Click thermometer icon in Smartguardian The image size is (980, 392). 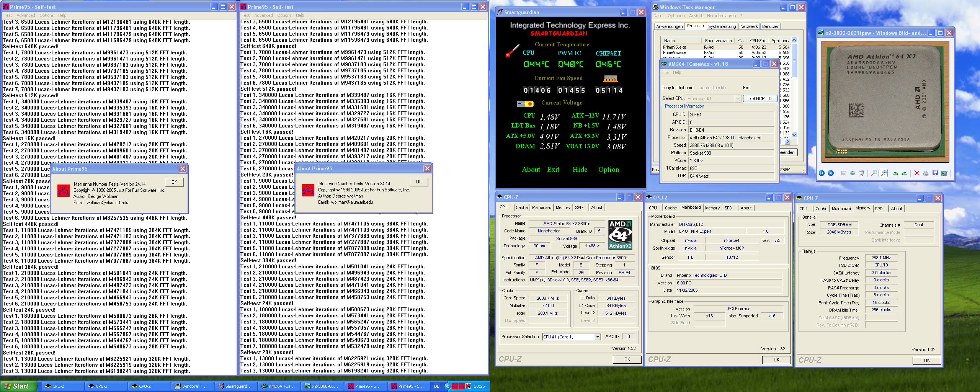(512, 52)
